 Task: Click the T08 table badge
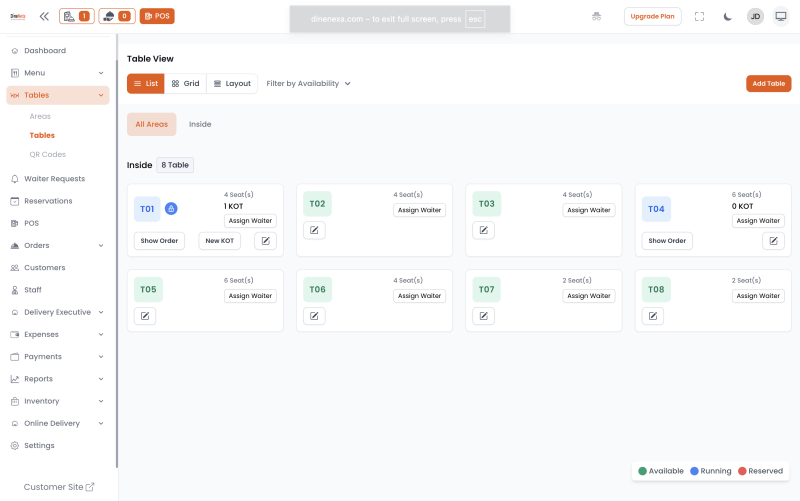coord(656,290)
